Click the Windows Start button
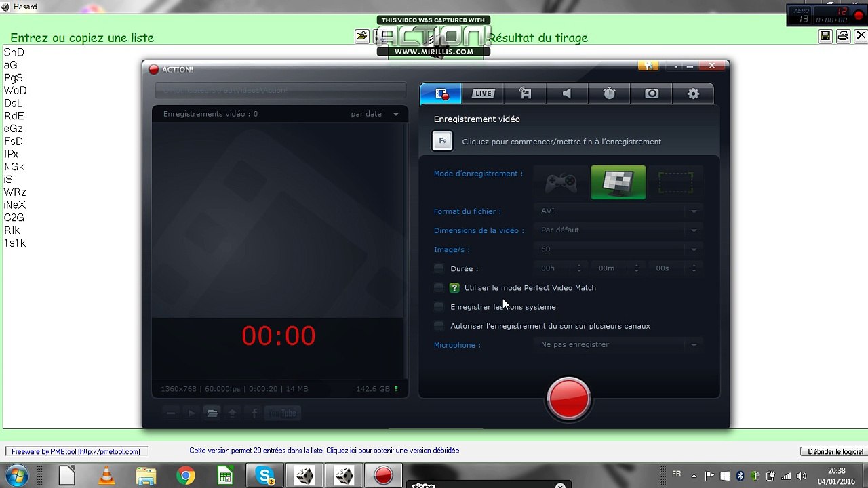This screenshot has height=488, width=868. [17, 475]
